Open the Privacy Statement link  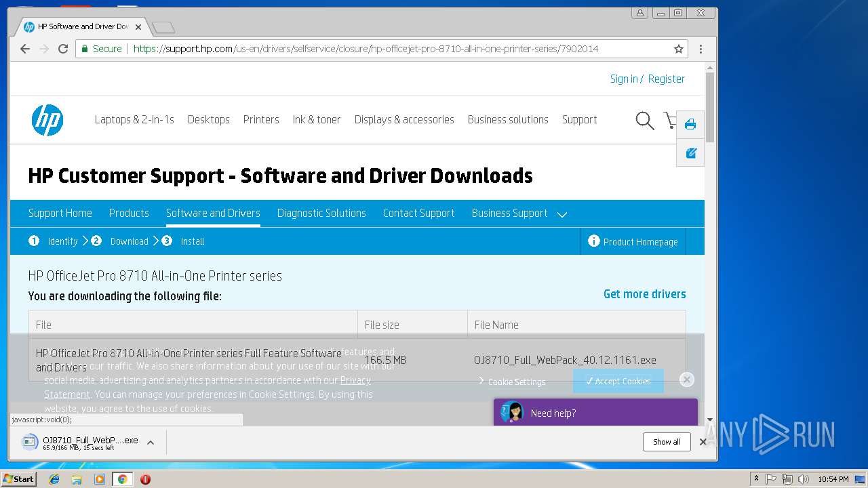[208, 387]
